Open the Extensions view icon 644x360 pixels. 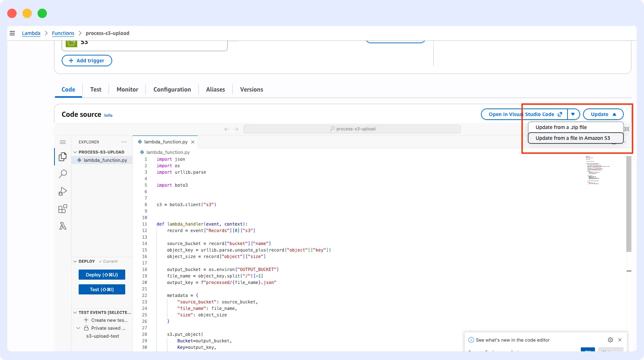click(63, 209)
